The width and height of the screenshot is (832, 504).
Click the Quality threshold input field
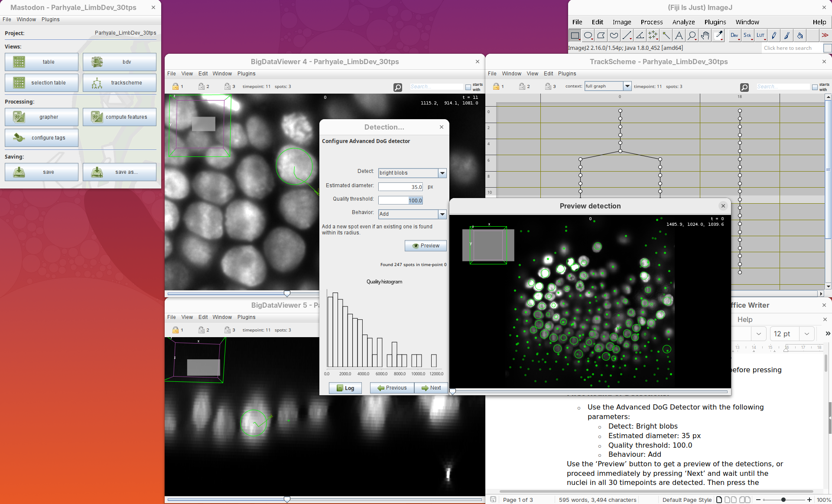pyautogui.click(x=400, y=200)
